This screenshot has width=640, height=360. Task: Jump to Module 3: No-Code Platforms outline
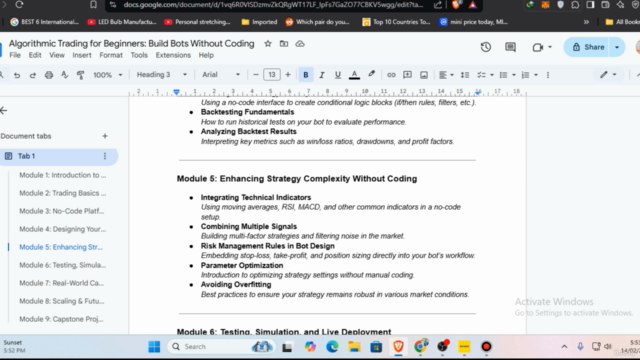point(62,211)
